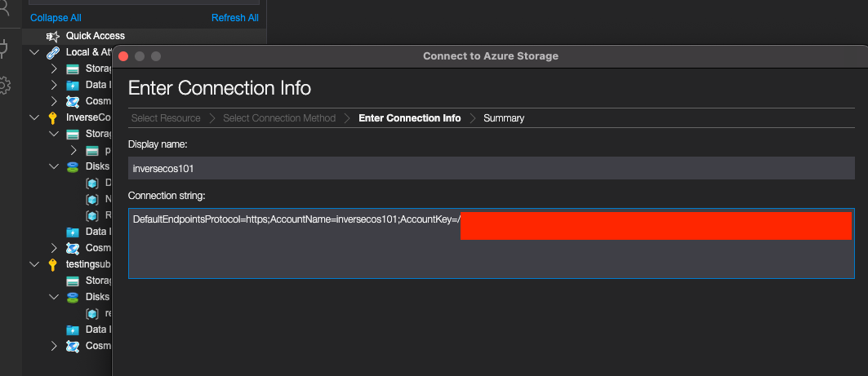Expand Cosmos under Local & Attached

pyautogui.click(x=54, y=102)
